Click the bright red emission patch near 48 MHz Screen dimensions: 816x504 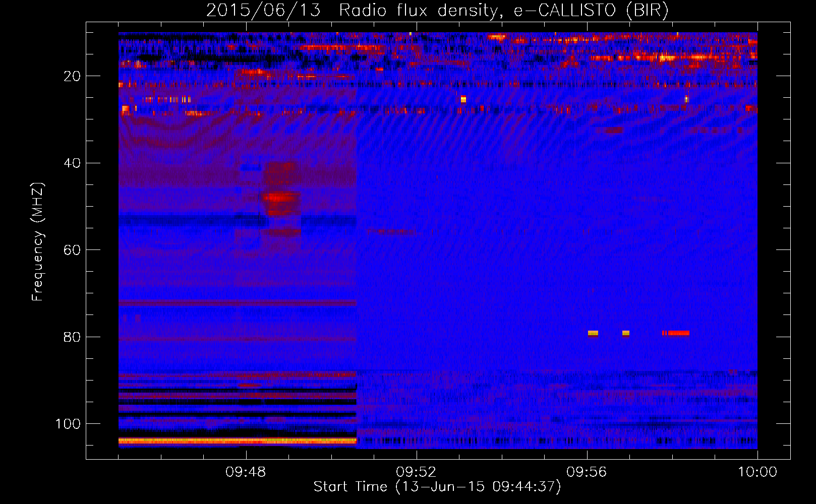[x=280, y=198]
